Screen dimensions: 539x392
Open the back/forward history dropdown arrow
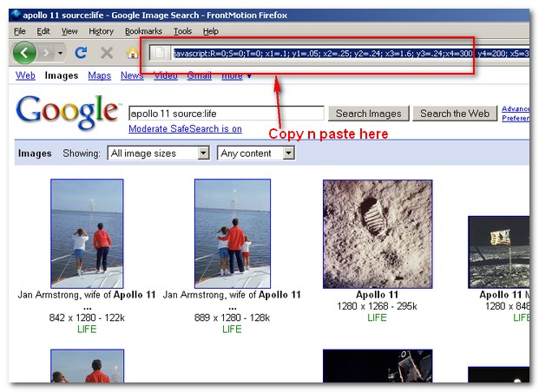coord(60,53)
